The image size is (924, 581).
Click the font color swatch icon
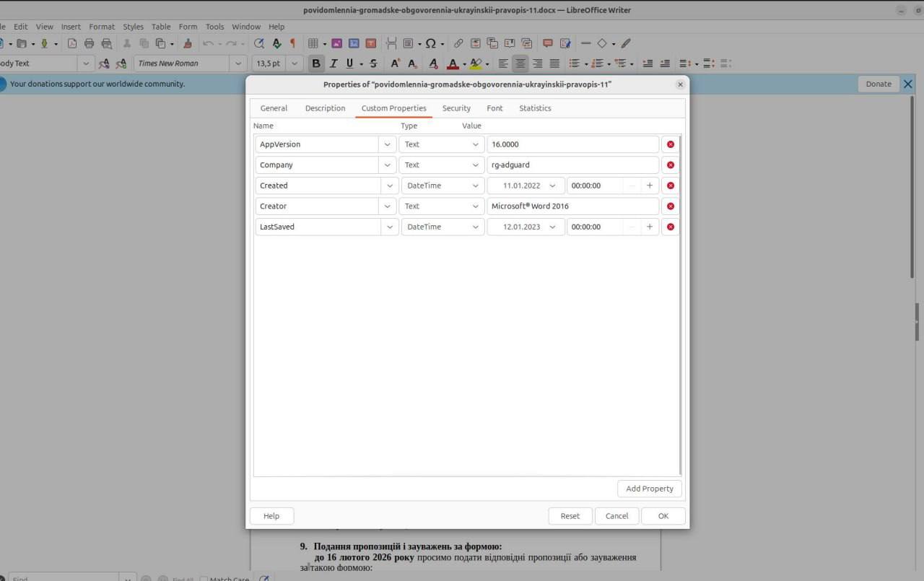point(453,64)
